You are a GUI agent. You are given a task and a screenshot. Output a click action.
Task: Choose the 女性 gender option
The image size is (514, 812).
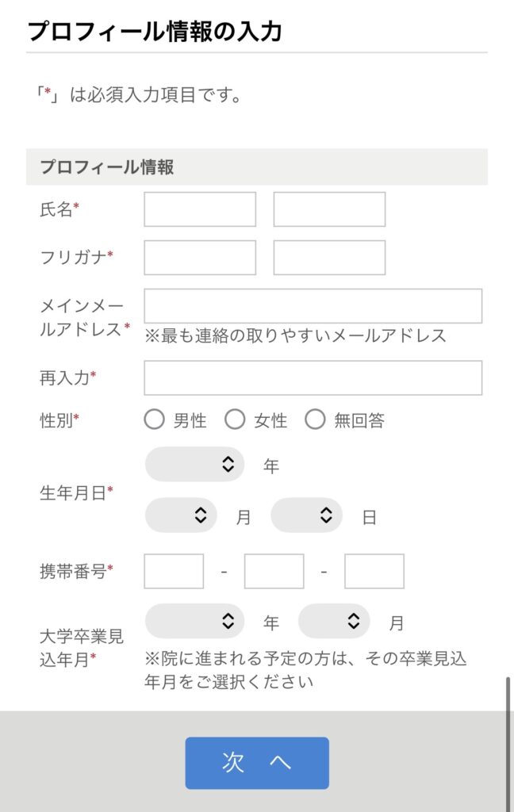(235, 420)
